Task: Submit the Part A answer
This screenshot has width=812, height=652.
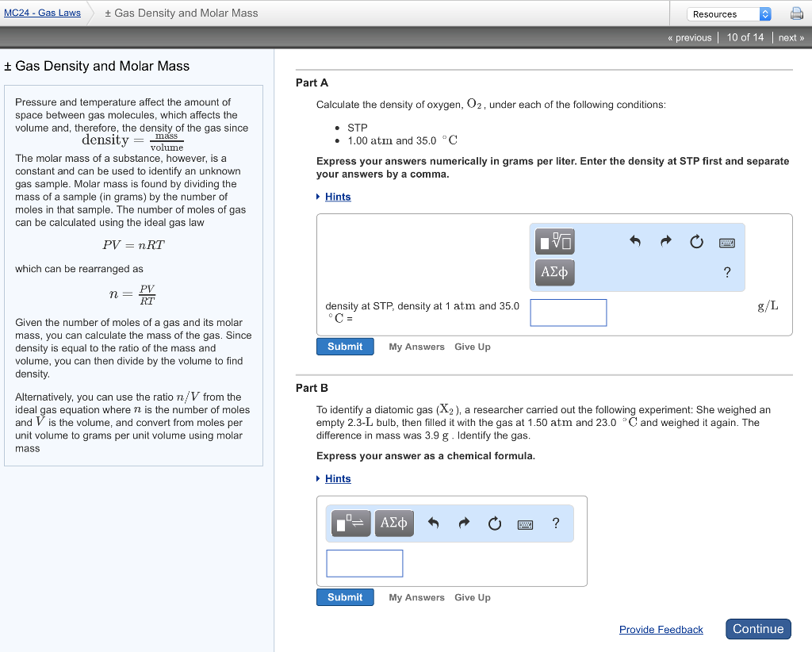Action: 345,347
